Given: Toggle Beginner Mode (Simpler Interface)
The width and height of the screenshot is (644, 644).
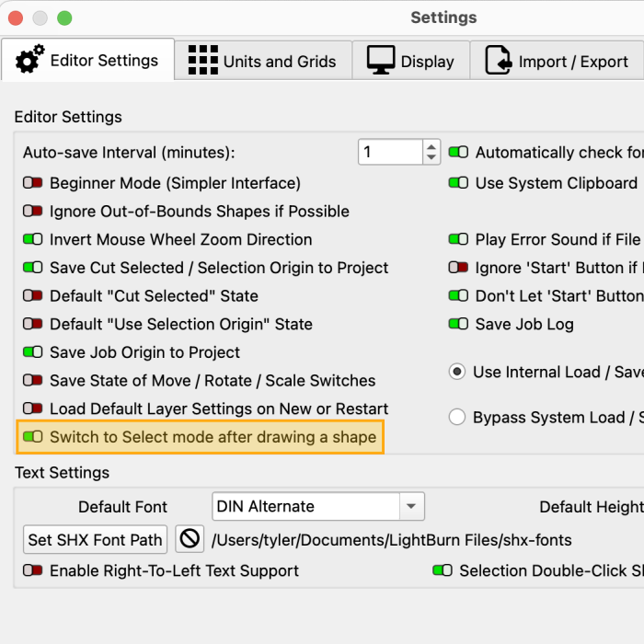Looking at the screenshot, I should (33, 183).
